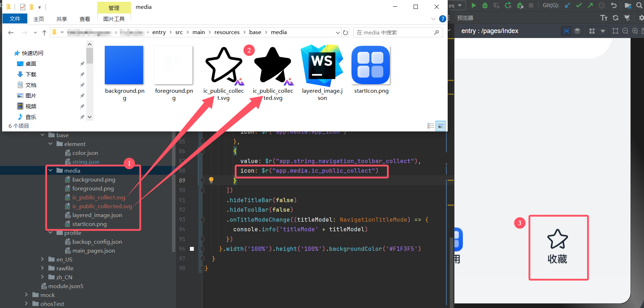Expand the en_US folder in the project tree

[x=43, y=259]
